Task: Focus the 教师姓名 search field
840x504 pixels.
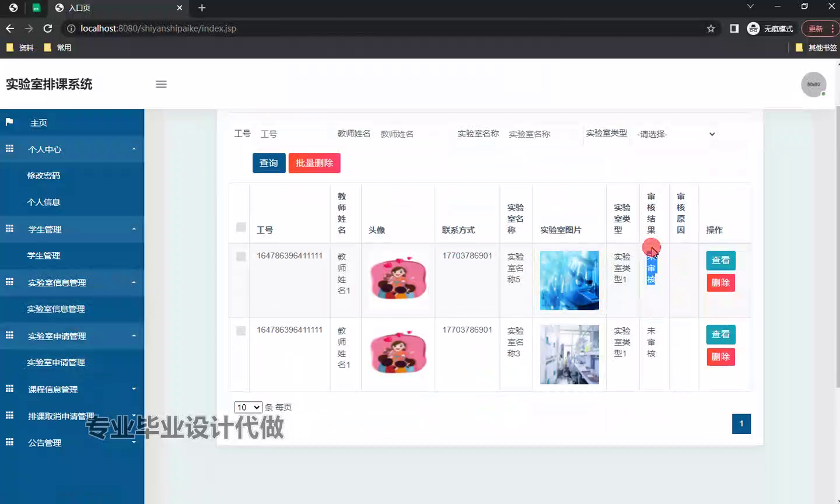Action: [x=412, y=134]
